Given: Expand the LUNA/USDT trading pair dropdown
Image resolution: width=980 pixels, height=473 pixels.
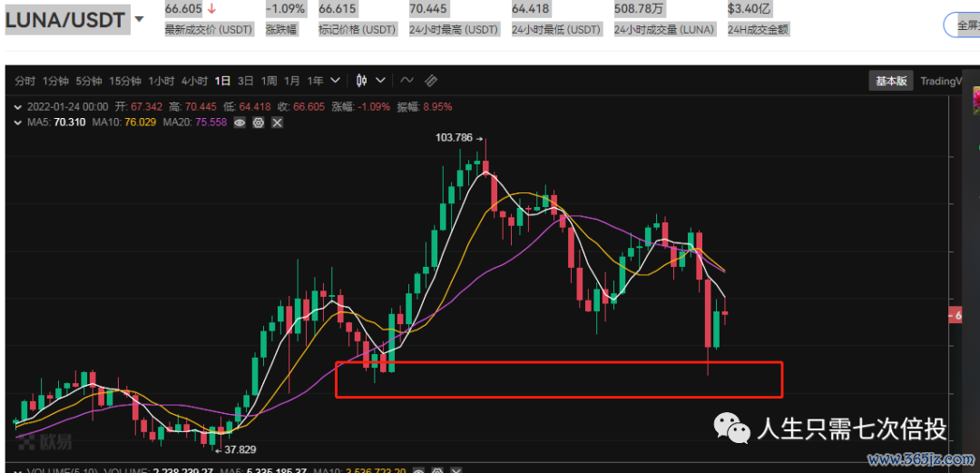Looking at the screenshot, I should (x=139, y=20).
